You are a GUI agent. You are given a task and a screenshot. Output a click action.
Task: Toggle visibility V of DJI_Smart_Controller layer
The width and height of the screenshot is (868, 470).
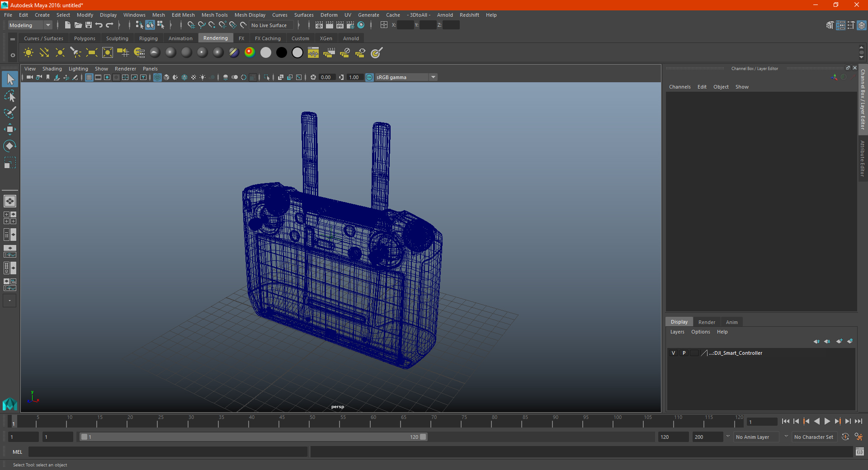tap(673, 353)
